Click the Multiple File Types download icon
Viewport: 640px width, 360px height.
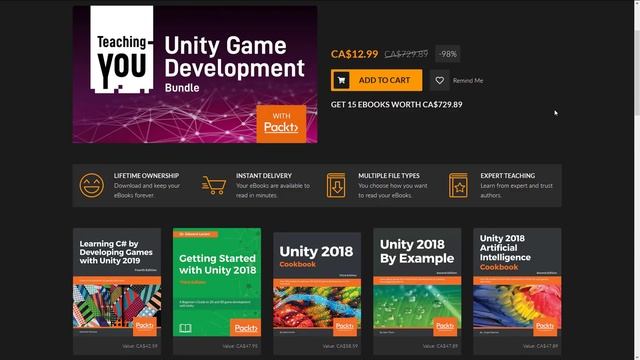pyautogui.click(x=336, y=185)
